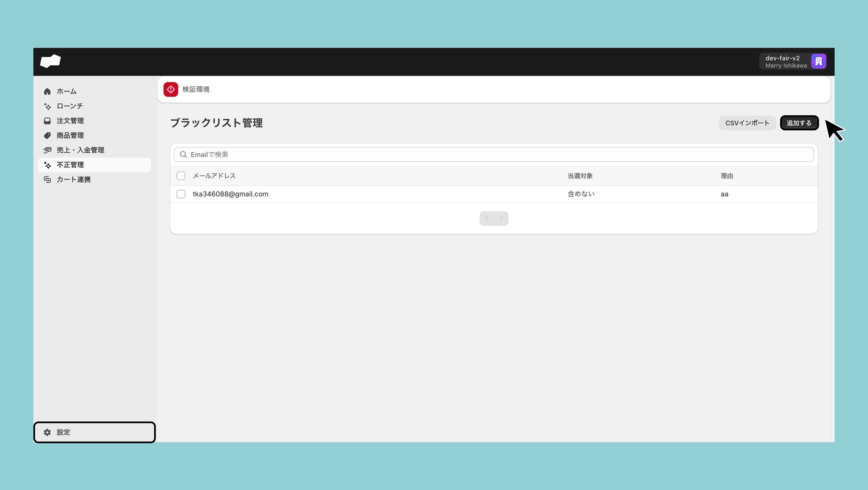Click the red 検証環境 warning icon
Viewport: 868px width, 490px height.
tap(171, 89)
